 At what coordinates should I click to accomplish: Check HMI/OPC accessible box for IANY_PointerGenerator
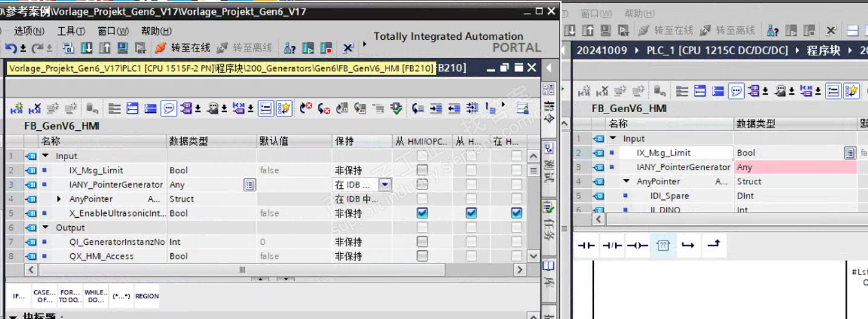[x=422, y=185]
